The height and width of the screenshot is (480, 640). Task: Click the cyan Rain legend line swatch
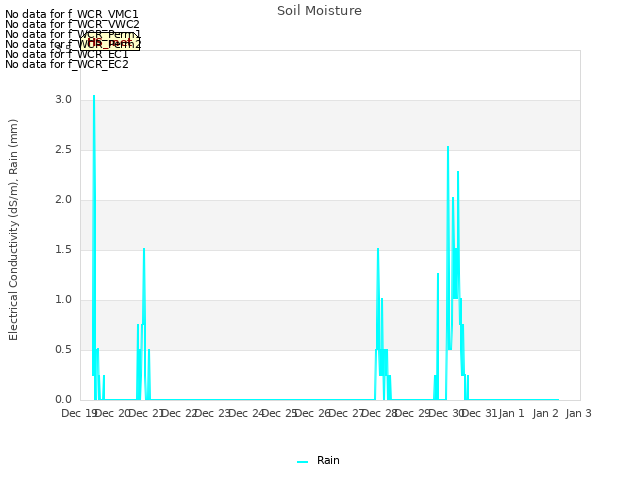302,462
